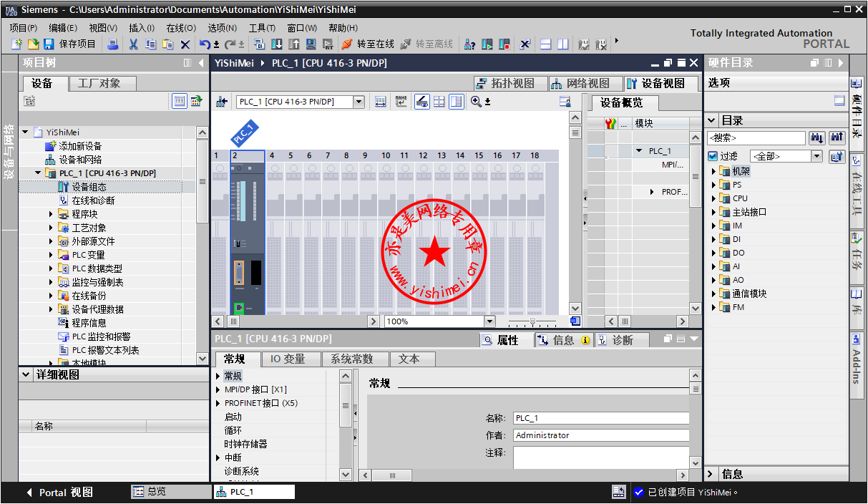Image resolution: width=868 pixels, height=504 pixels.
Task: Click the Split editor horizontally icon
Action: [x=546, y=44]
